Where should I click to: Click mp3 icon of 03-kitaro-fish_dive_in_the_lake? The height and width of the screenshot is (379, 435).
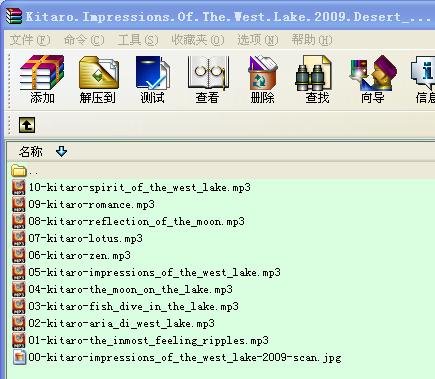(x=19, y=306)
